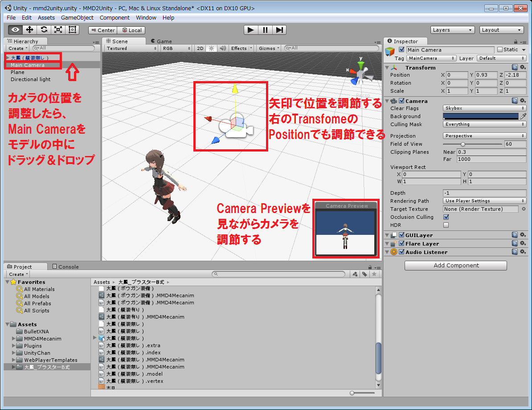
Task: Open the Gizmos button
Action: coord(269,48)
